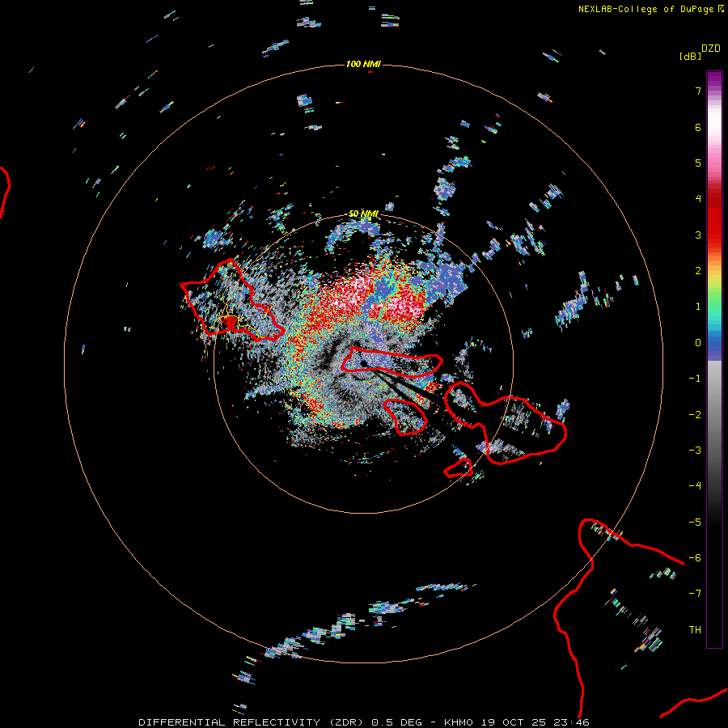The height and width of the screenshot is (728, 728).
Task: Click the scale value -2 on the legend
Action: click(x=695, y=415)
